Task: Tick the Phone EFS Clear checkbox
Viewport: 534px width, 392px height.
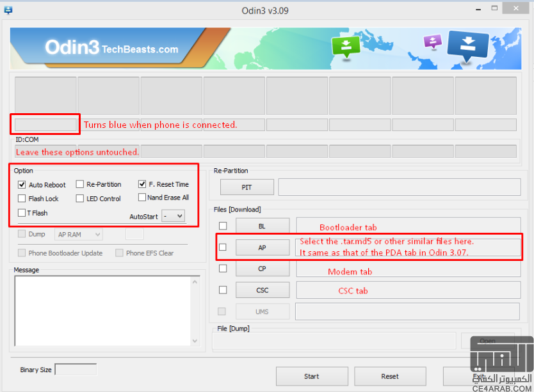Action: point(119,253)
